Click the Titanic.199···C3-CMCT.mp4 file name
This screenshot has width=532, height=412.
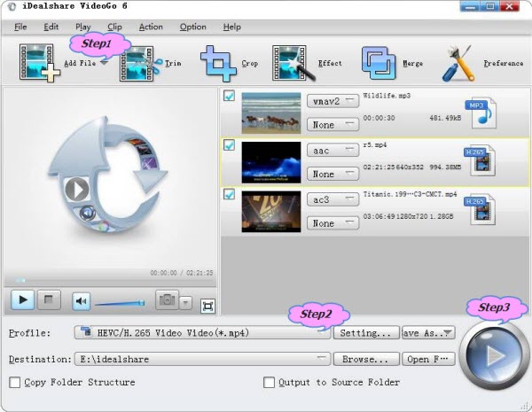tap(410, 194)
